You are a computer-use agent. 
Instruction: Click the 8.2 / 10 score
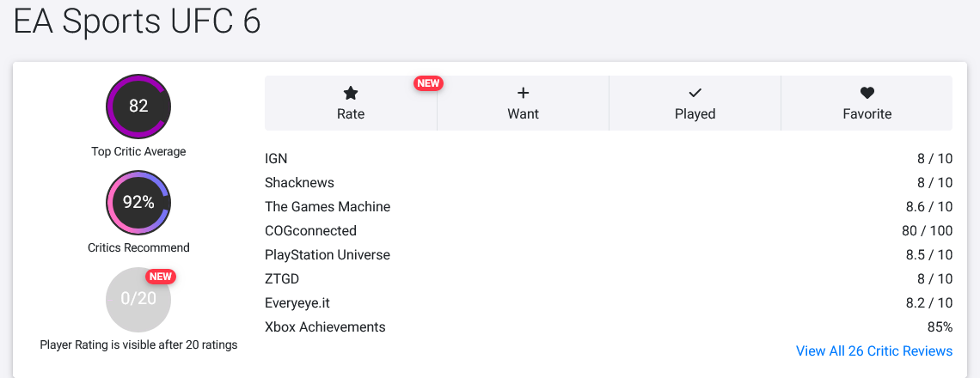click(x=929, y=303)
